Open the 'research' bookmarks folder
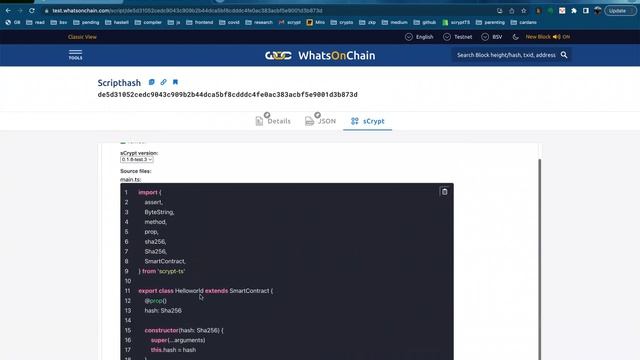640x360 pixels. click(259, 22)
